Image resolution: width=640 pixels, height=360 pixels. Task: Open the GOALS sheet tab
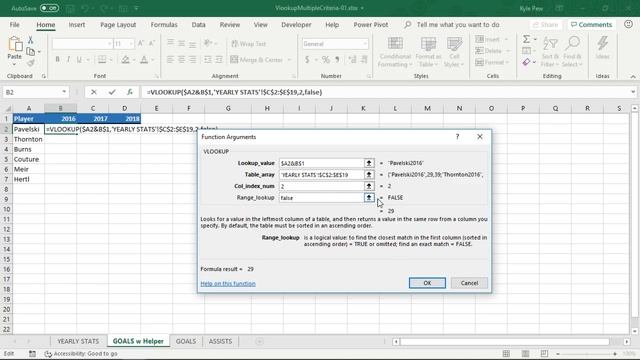(186, 341)
